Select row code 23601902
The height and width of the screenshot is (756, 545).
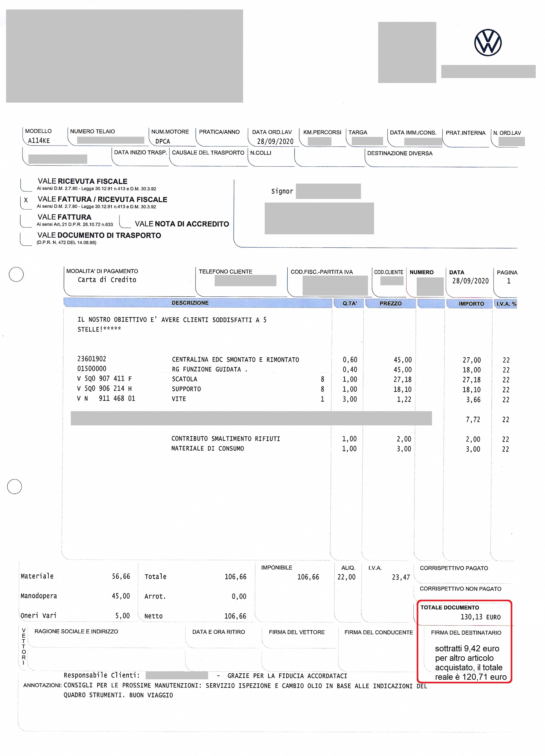92,359
